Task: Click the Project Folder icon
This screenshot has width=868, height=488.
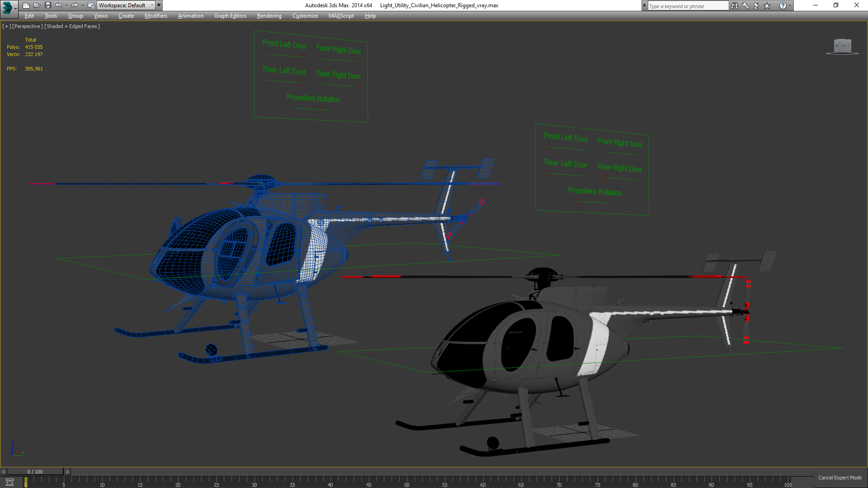Action: click(x=91, y=5)
